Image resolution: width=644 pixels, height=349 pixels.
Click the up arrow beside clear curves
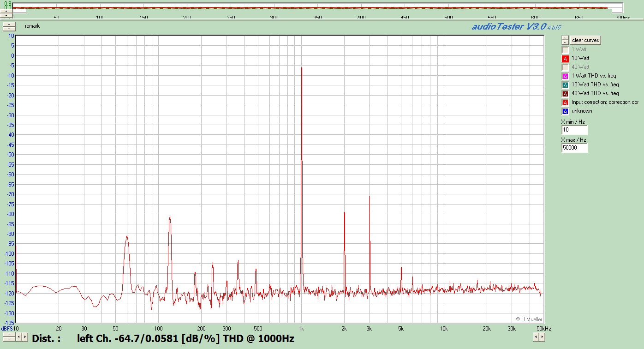[565, 38]
